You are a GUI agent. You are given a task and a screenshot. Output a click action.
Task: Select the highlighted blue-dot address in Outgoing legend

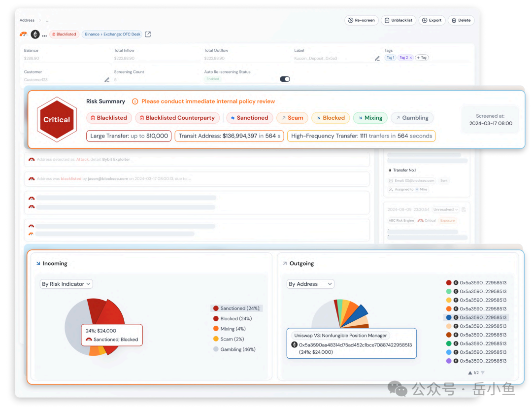476,318
